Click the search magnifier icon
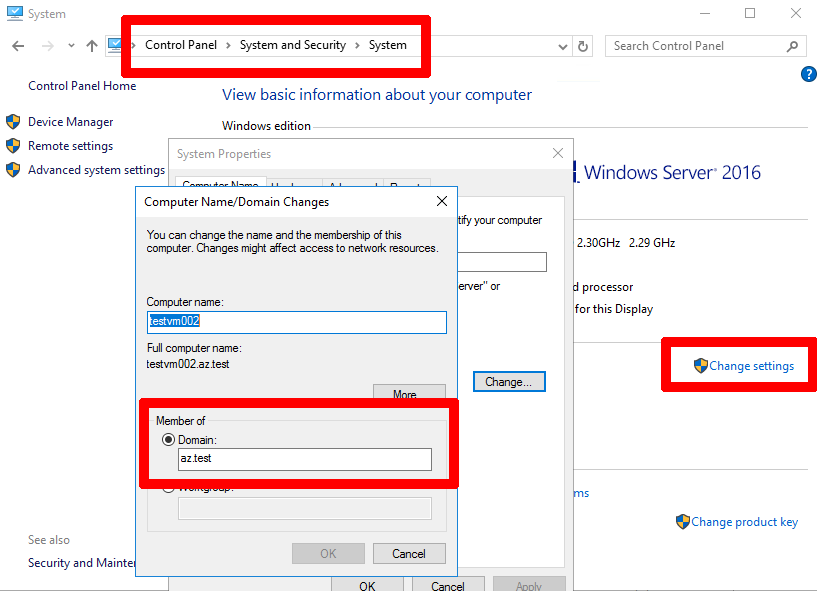This screenshot has height=591, width=817. 792,46
